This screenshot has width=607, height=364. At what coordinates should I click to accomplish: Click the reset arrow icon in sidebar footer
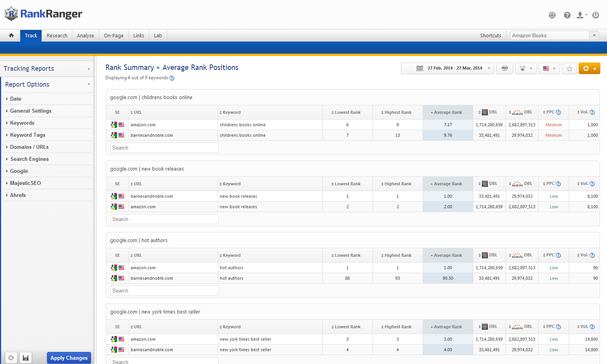(11, 358)
